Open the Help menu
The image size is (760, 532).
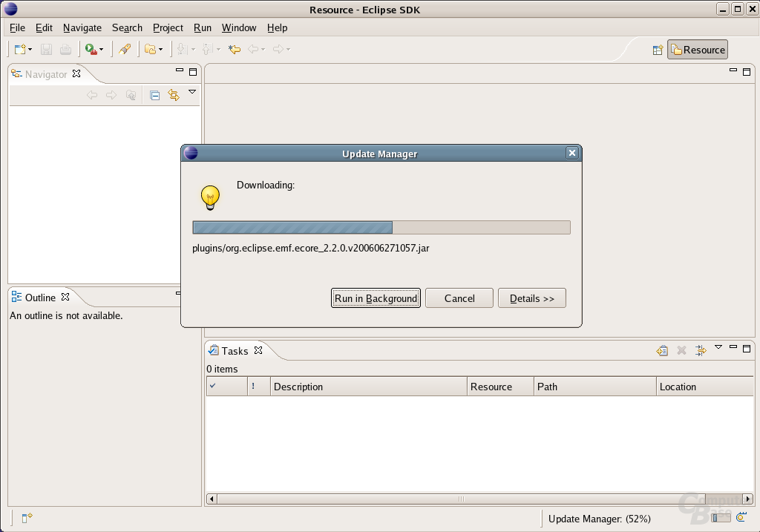coord(278,27)
